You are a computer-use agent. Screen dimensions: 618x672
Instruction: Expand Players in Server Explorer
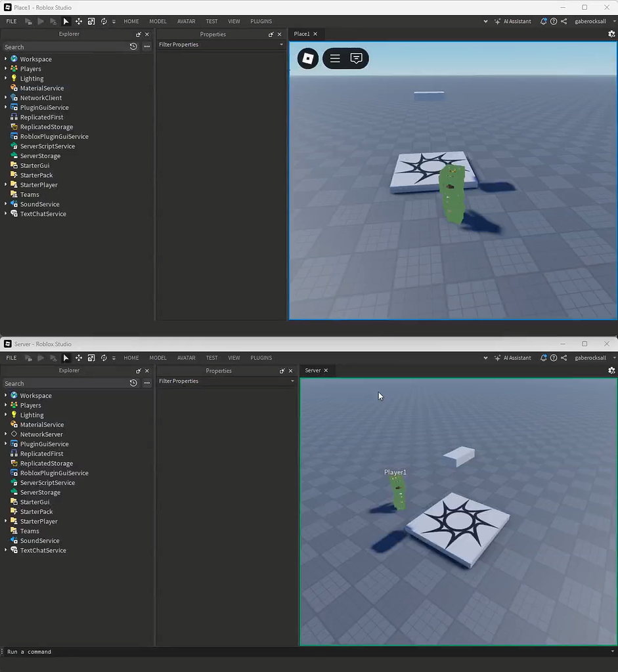coord(5,405)
